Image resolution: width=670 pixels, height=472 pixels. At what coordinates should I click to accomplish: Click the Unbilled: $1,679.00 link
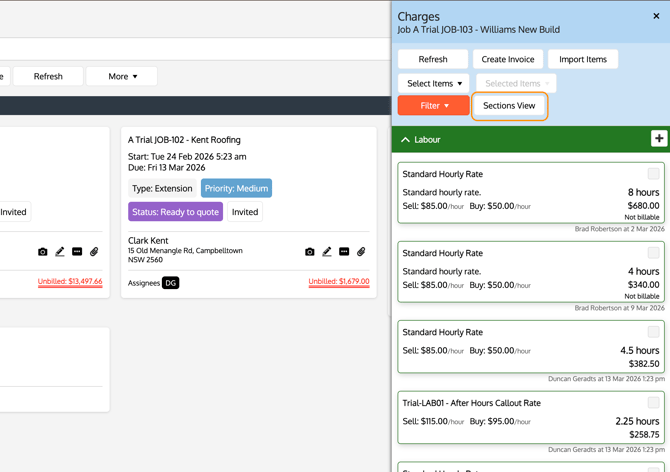[x=339, y=282]
